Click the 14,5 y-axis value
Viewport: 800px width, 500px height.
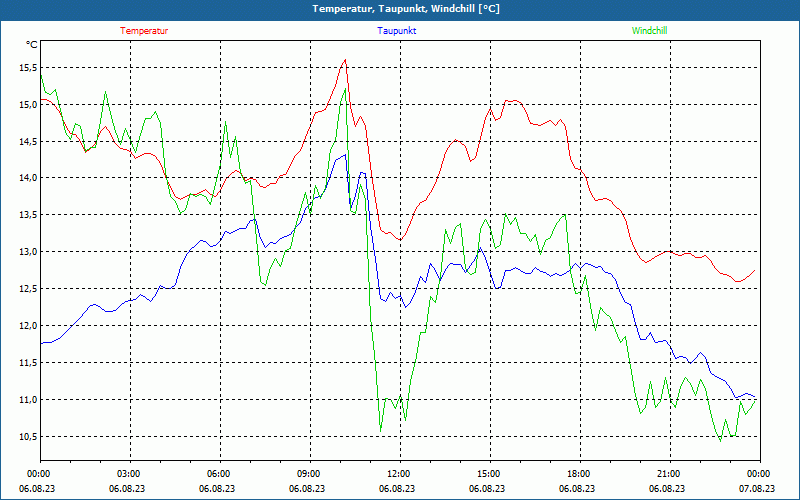click(29, 141)
